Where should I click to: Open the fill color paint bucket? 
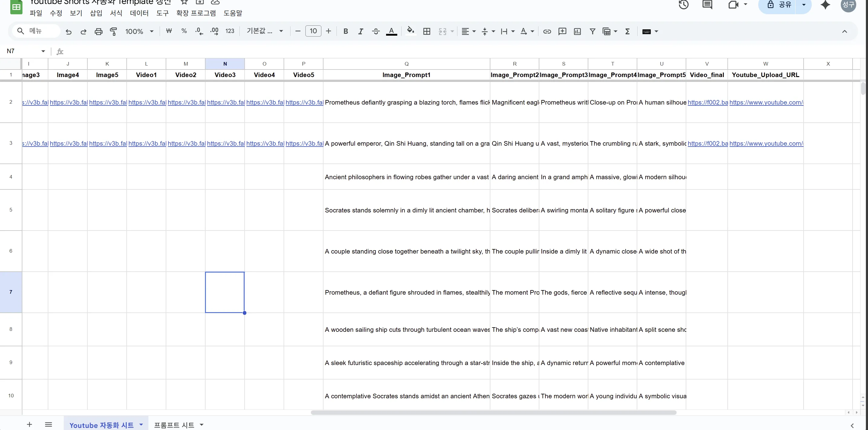click(x=410, y=31)
